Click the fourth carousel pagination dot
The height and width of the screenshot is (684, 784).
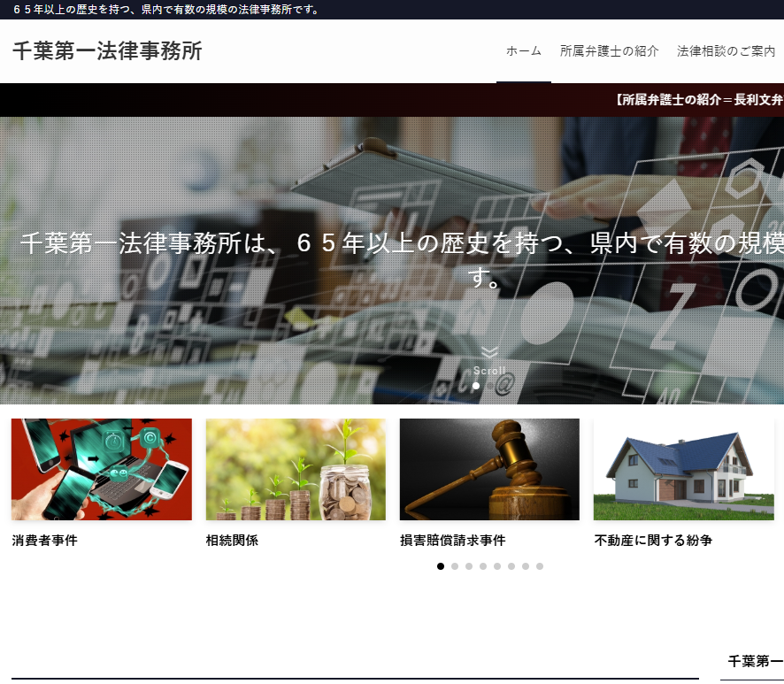pyautogui.click(x=482, y=565)
